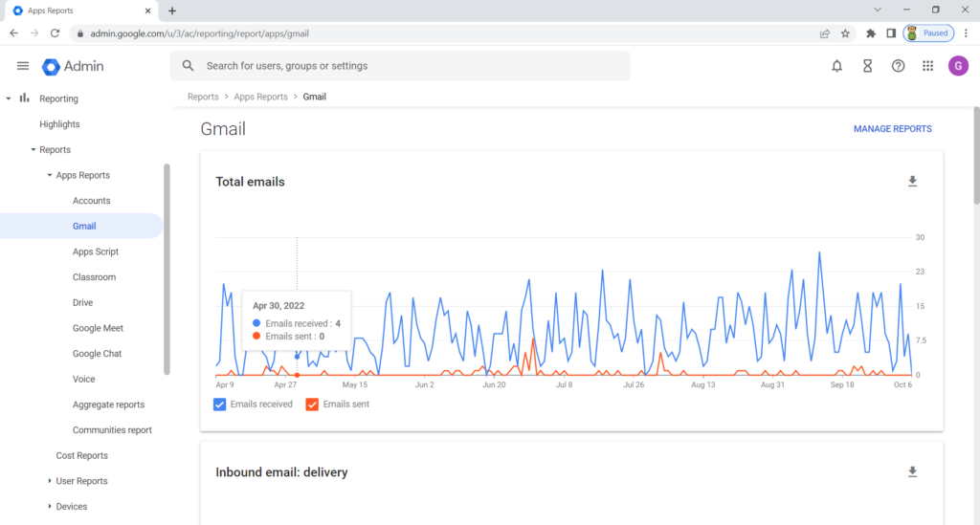The image size is (980, 525).
Task: Select Accounts report in sidebar
Action: 91,201
